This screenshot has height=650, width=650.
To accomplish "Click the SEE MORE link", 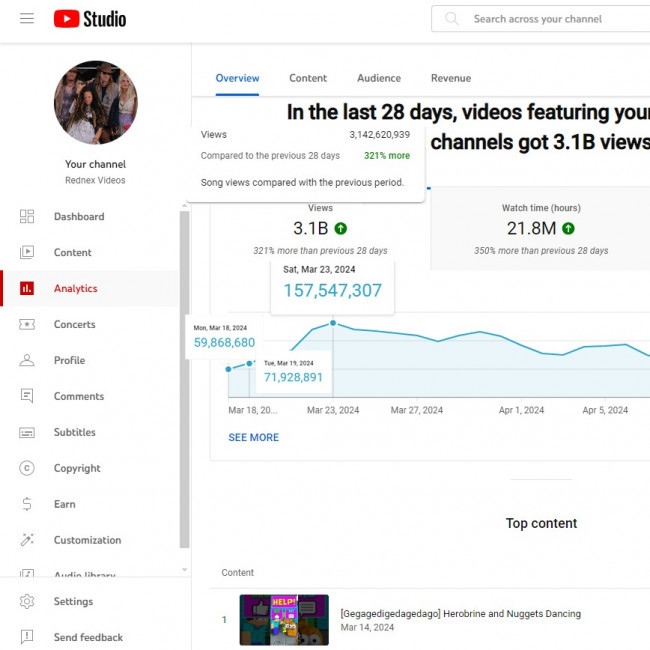I will [253, 438].
